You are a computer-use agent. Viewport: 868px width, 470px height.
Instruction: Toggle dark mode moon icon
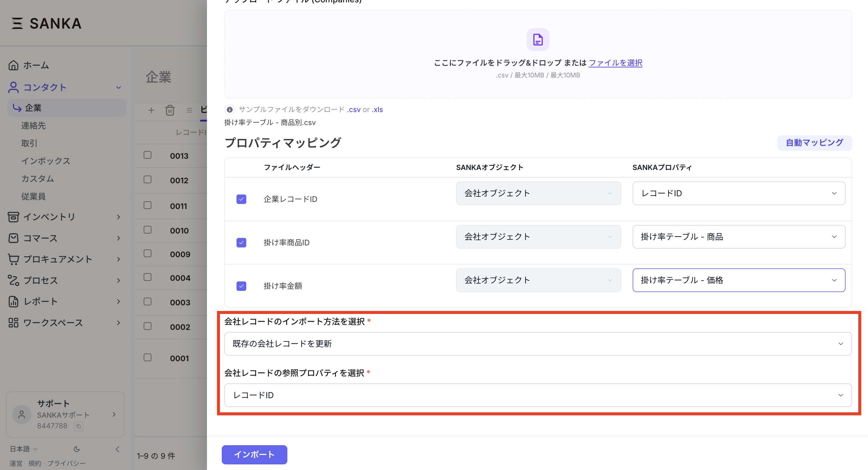[77, 449]
